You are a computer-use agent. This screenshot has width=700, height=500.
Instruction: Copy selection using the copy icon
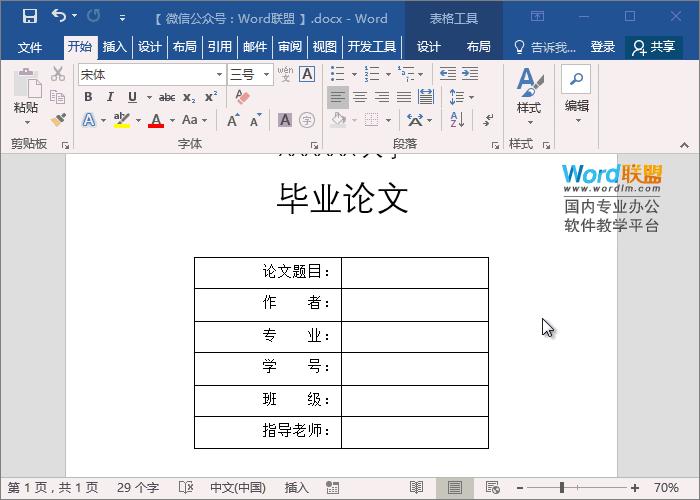(57, 97)
